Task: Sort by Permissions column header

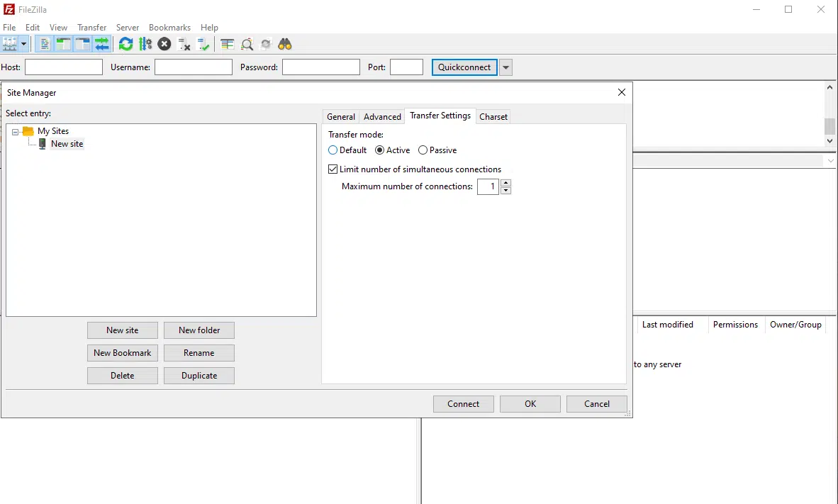Action: tap(735, 325)
